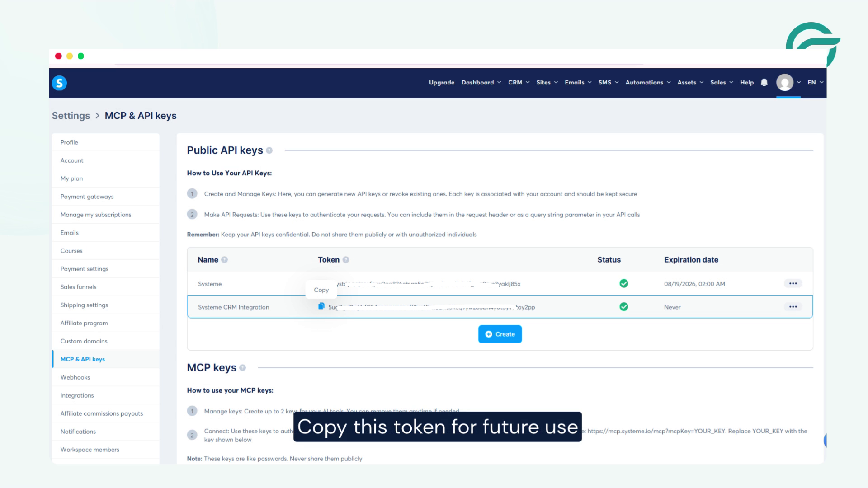The height and width of the screenshot is (488, 868).
Task: Open Affiliate commissions payouts settings
Action: click(x=106, y=413)
